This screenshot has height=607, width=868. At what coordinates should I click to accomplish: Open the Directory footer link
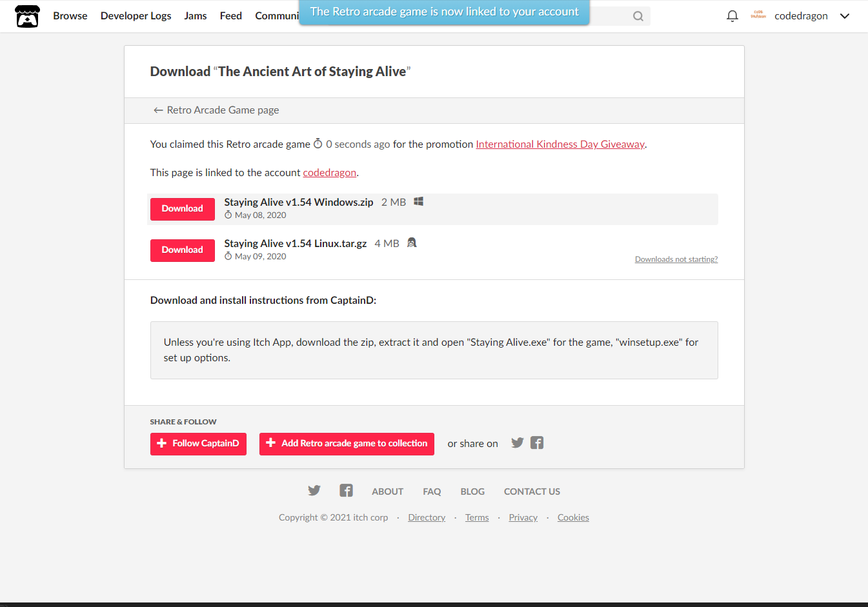[427, 517]
